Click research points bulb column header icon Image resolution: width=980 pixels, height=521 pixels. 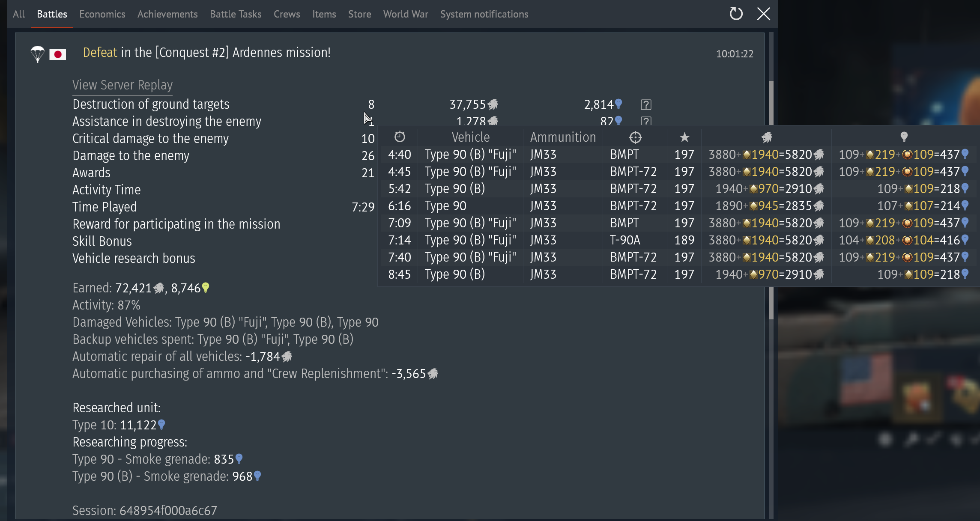click(x=904, y=137)
